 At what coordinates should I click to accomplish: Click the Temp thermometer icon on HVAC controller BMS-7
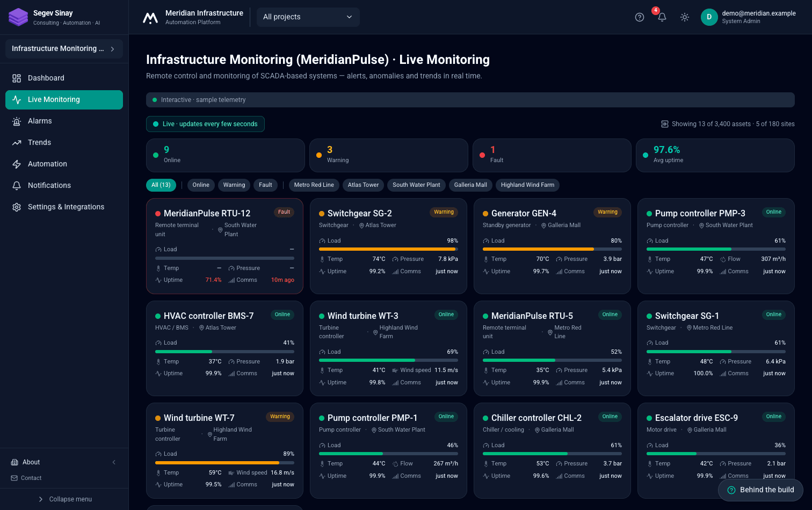158,362
